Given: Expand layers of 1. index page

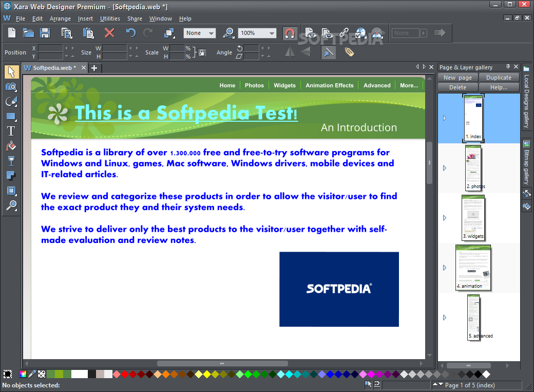Looking at the screenshot, I should [445, 118].
